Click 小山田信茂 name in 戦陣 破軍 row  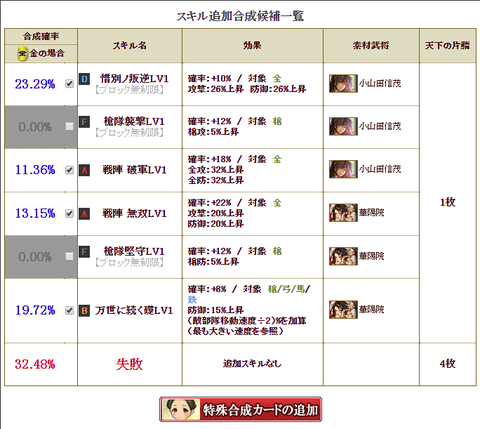pos(380,169)
